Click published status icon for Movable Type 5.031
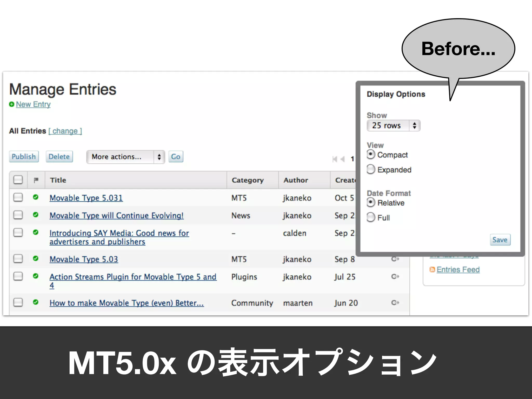This screenshot has width=532, height=399. pyautogui.click(x=36, y=197)
